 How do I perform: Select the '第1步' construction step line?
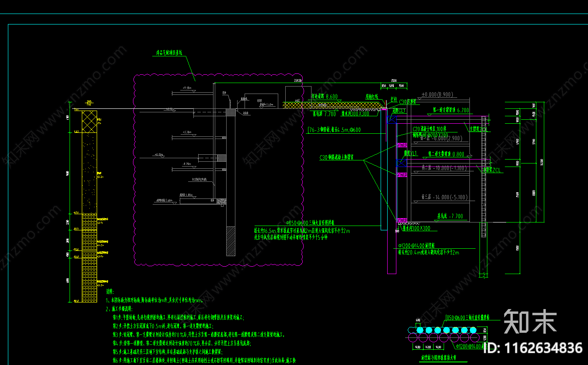pyautogui.click(x=178, y=317)
